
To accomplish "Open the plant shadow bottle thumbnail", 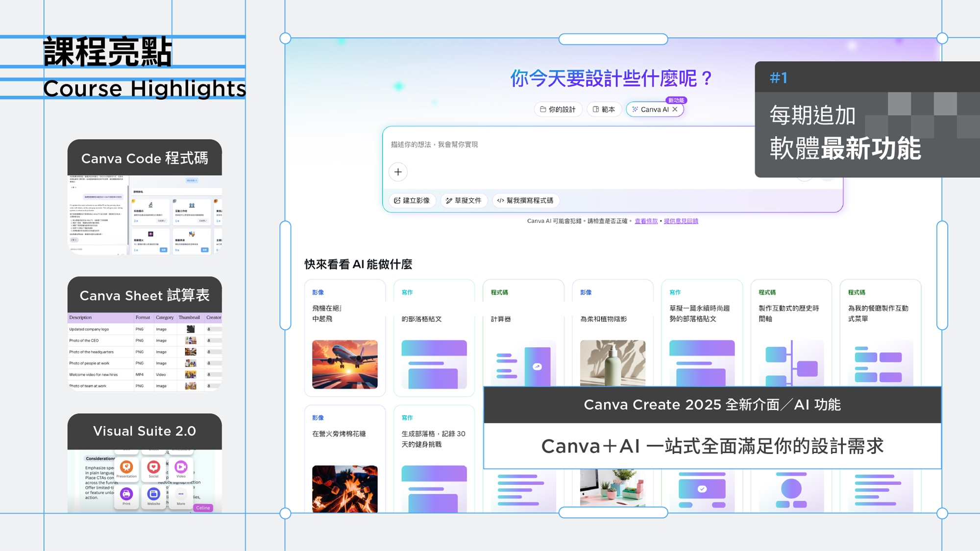I will click(x=612, y=363).
